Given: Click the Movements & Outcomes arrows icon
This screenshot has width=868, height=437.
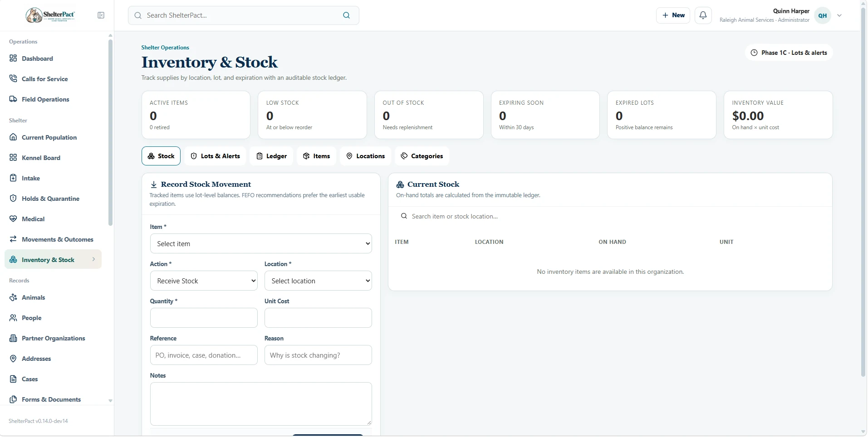Looking at the screenshot, I should (13, 239).
